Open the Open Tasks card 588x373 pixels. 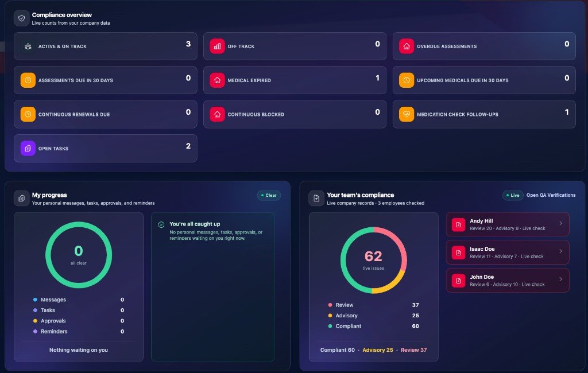[x=106, y=149]
